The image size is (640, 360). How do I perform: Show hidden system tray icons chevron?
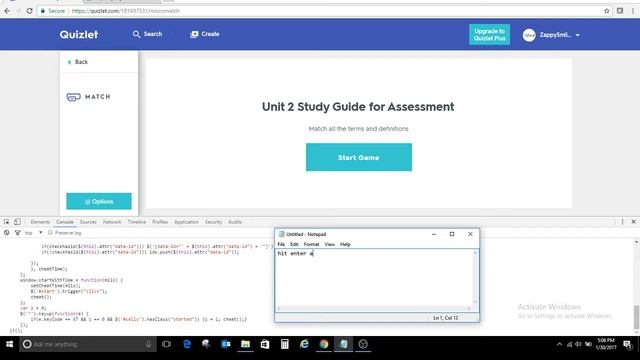click(559, 344)
